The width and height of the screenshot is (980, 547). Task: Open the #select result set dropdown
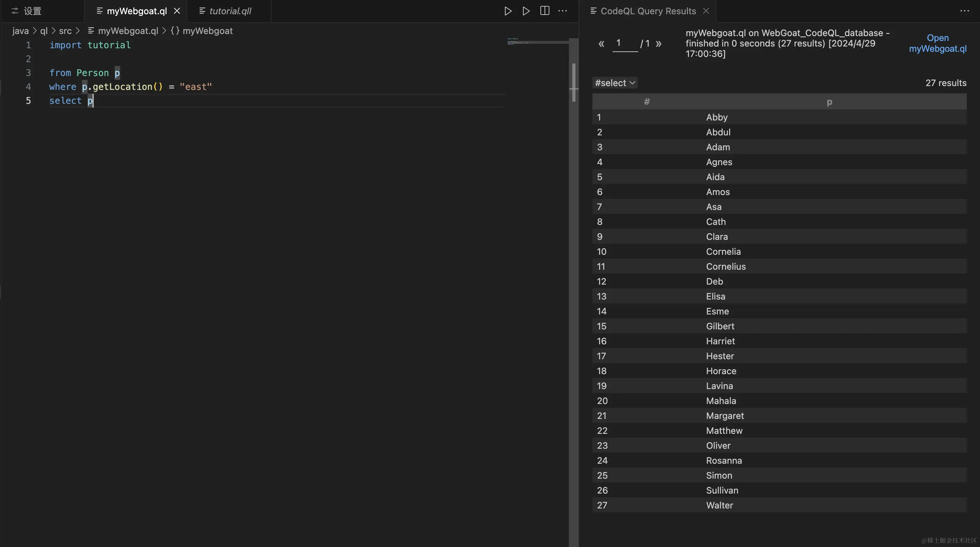pos(615,83)
